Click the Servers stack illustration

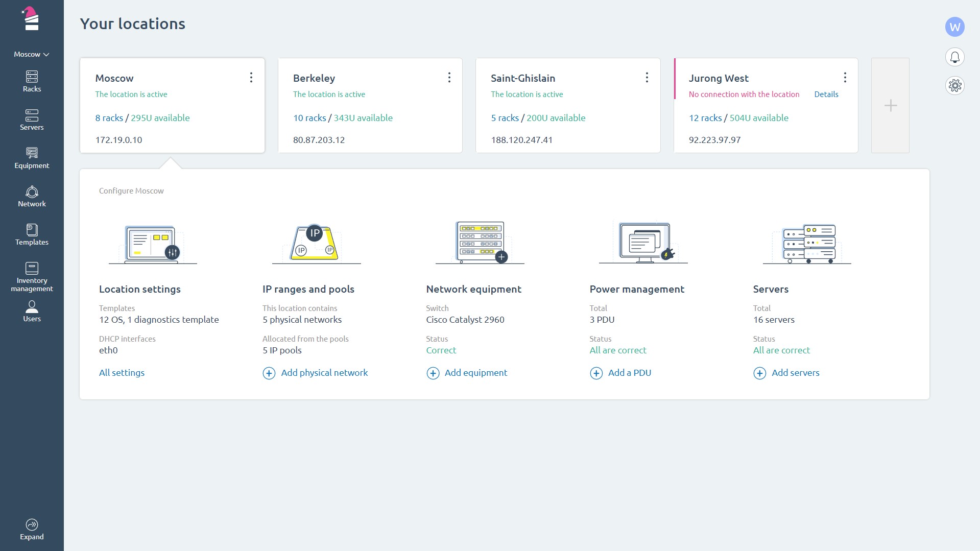807,244
